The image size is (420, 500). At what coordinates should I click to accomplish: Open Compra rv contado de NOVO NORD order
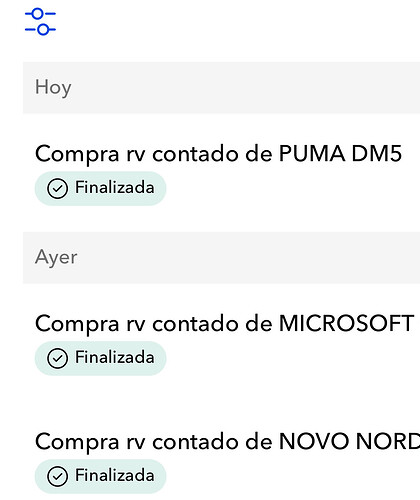click(x=227, y=441)
